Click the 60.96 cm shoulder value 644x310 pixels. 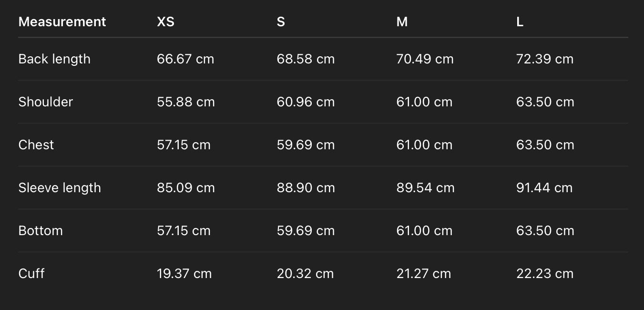306,102
